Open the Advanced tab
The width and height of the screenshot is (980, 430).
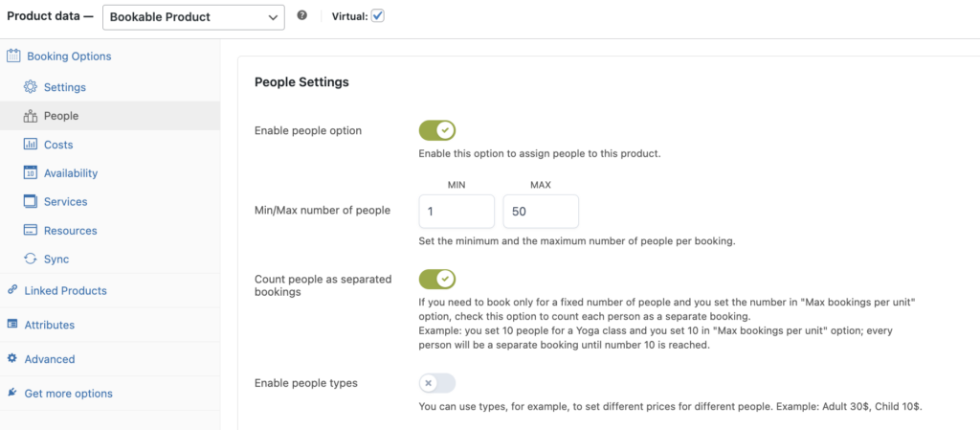(x=50, y=359)
